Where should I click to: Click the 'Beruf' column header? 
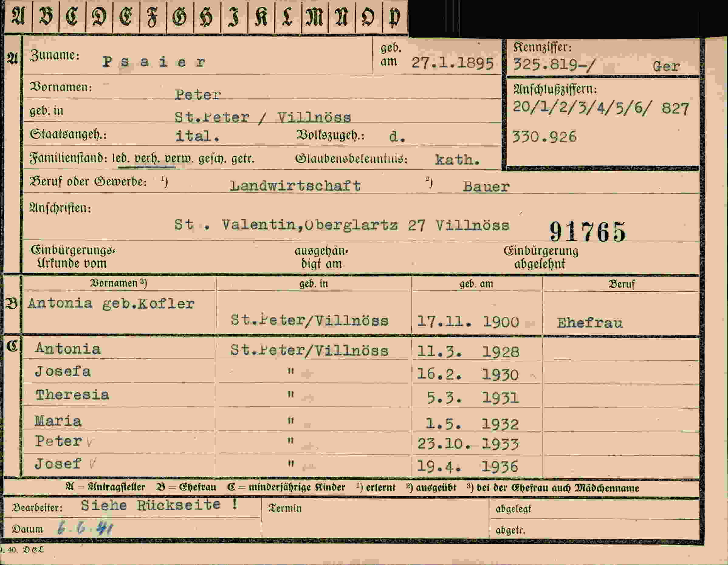click(621, 284)
